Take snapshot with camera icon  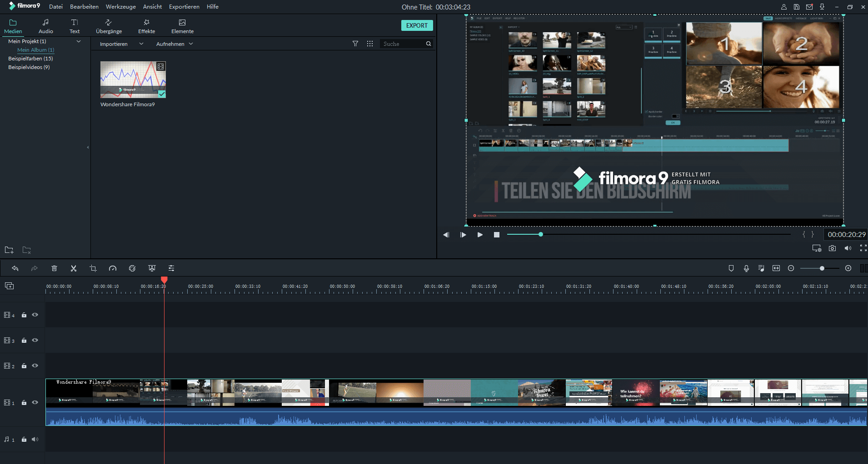click(832, 248)
